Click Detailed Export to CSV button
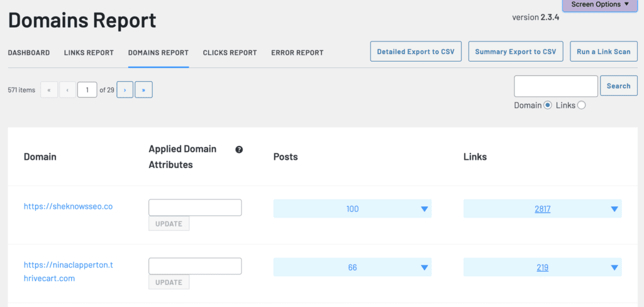644x307 pixels. coord(416,52)
